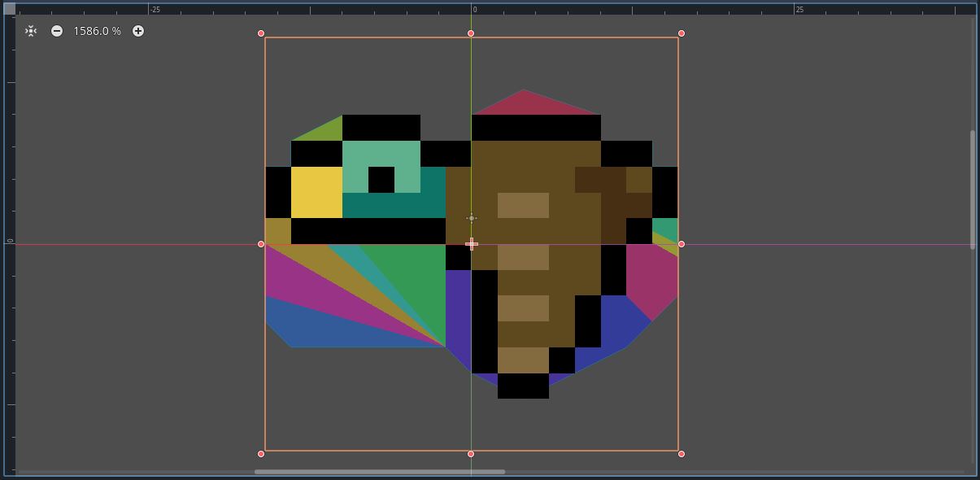Zoom out with the minus button

(57, 31)
